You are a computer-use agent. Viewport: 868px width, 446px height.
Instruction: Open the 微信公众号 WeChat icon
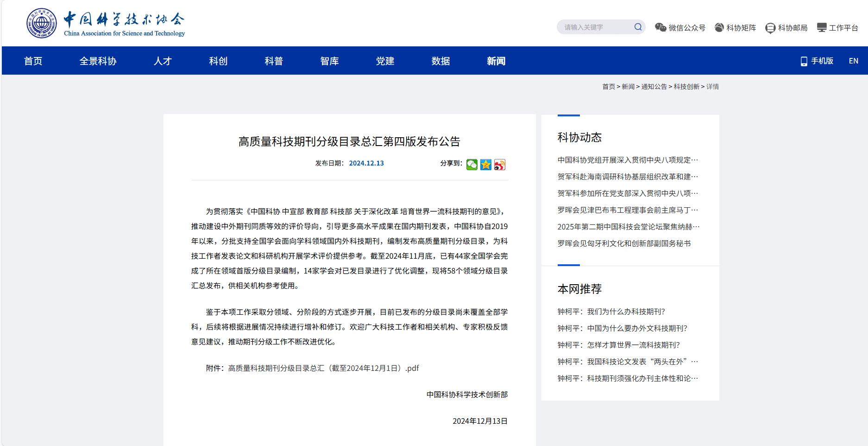coord(661,27)
